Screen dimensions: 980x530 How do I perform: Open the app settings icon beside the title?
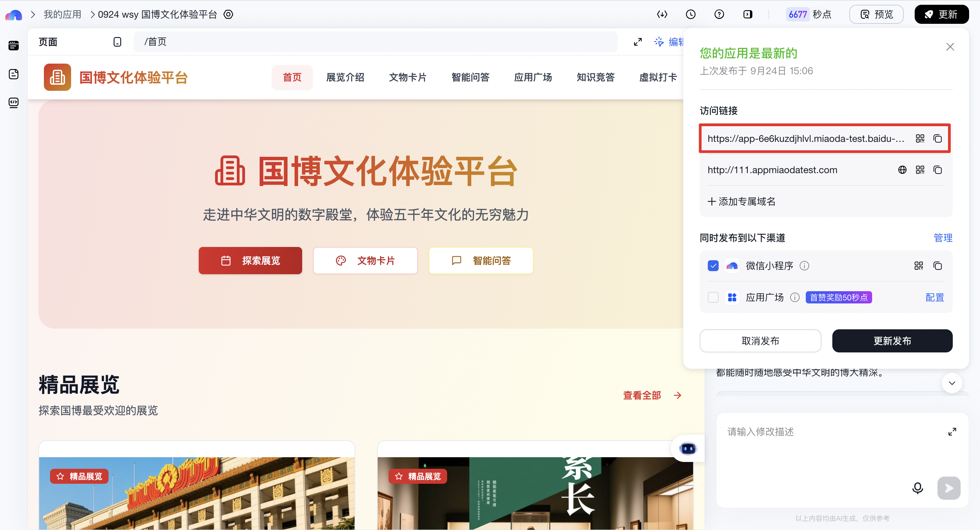(228, 14)
